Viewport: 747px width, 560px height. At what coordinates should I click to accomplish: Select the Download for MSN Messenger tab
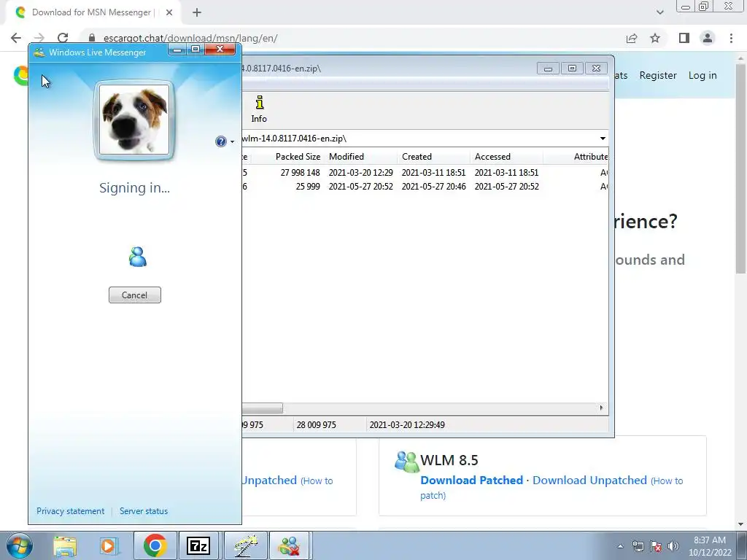pyautogui.click(x=93, y=12)
